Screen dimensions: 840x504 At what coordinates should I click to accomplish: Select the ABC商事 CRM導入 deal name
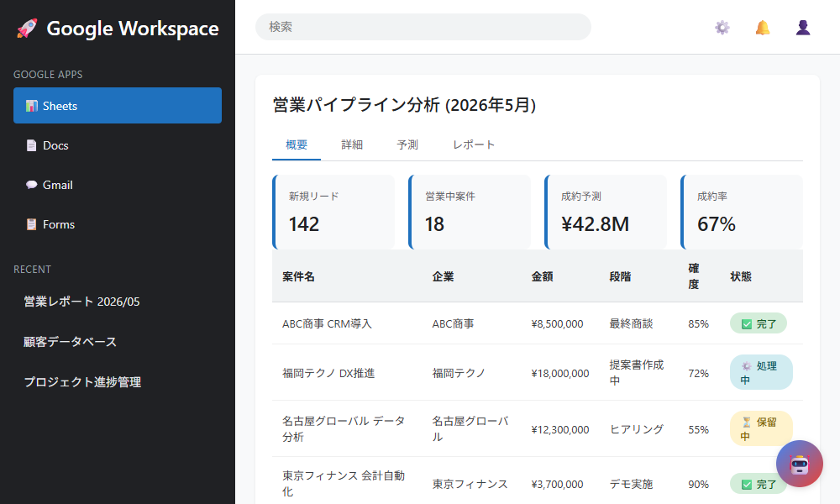[327, 324]
